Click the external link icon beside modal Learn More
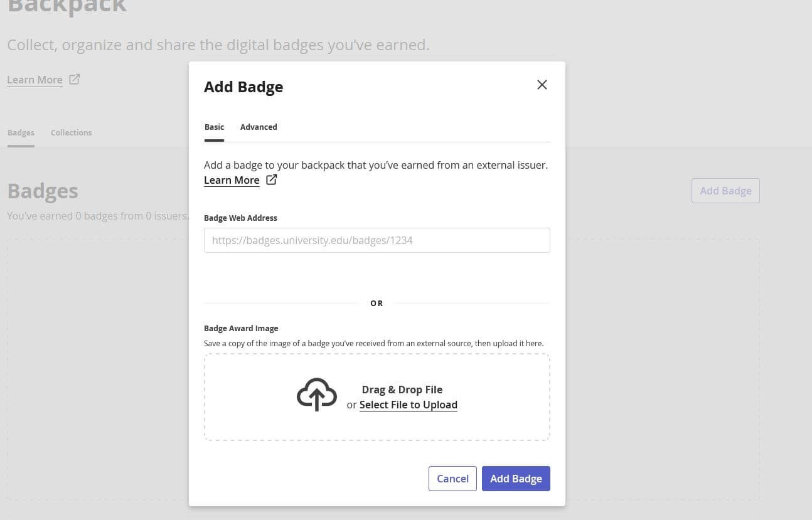Viewport: 812px width, 520px height. click(272, 179)
